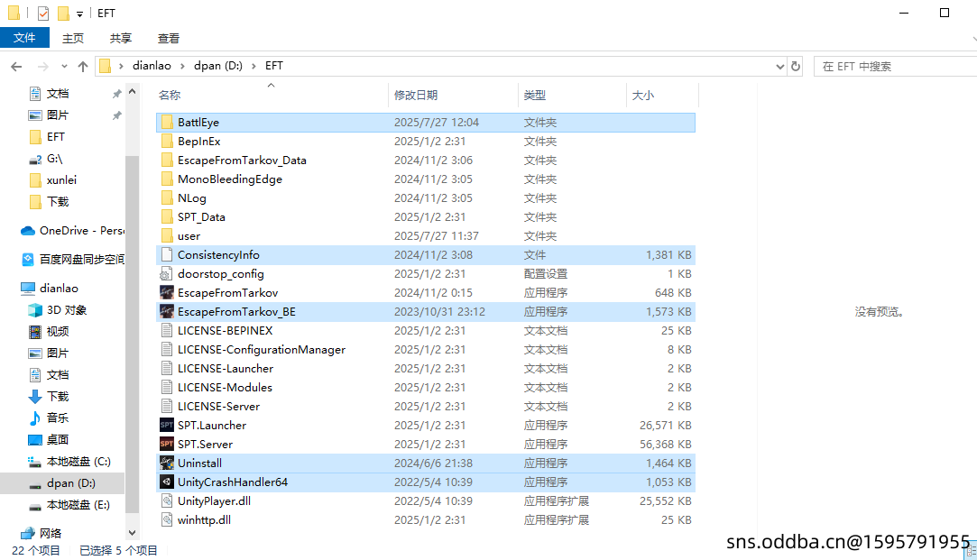Screen dimensions: 977x560
Task: Navigate to dpan (D:) in the address bar
Action: 218,66
